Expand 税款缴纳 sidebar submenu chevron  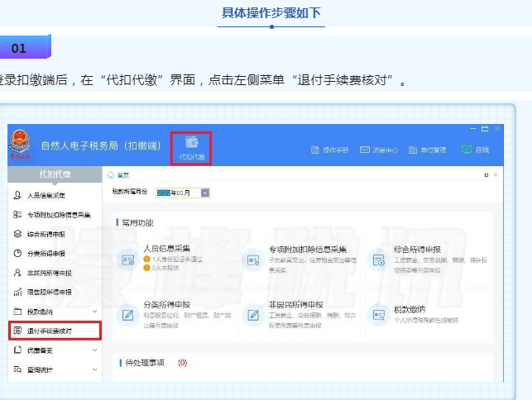coord(95,312)
